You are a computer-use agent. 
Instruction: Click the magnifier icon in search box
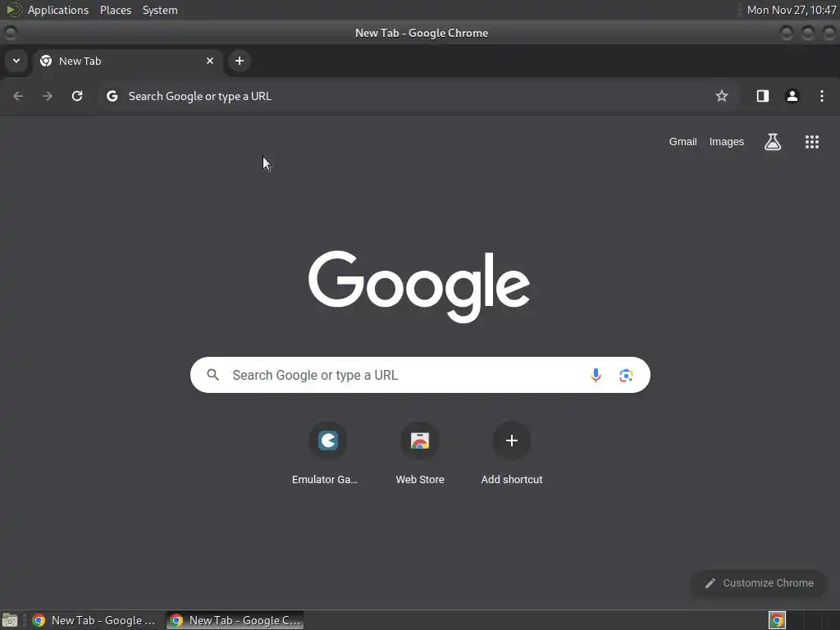click(x=213, y=375)
